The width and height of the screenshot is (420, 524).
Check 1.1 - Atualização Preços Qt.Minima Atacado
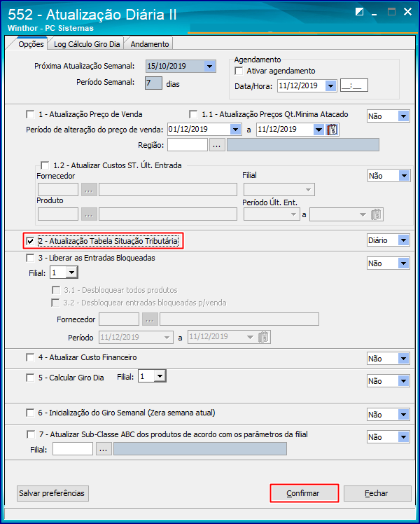tap(193, 115)
